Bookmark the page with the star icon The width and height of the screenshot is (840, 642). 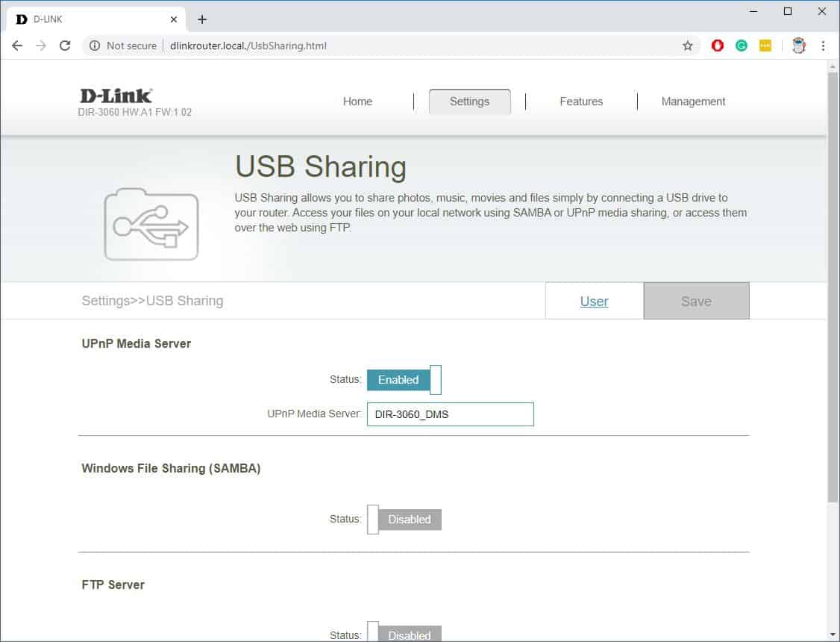pyautogui.click(x=687, y=46)
